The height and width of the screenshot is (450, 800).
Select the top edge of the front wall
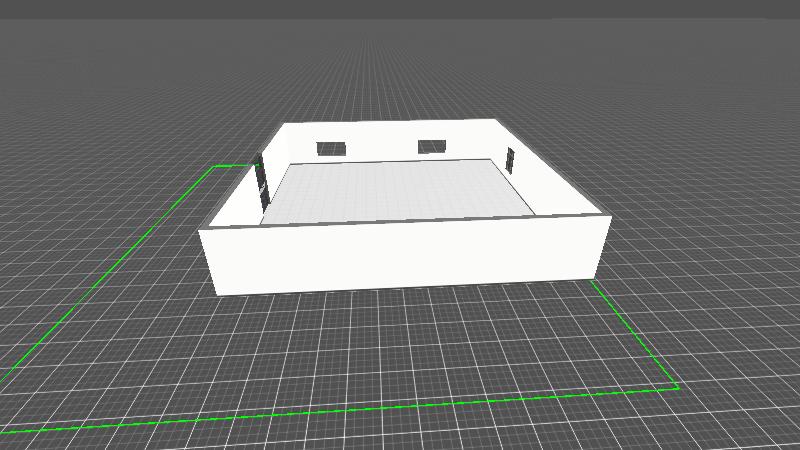coord(400,223)
